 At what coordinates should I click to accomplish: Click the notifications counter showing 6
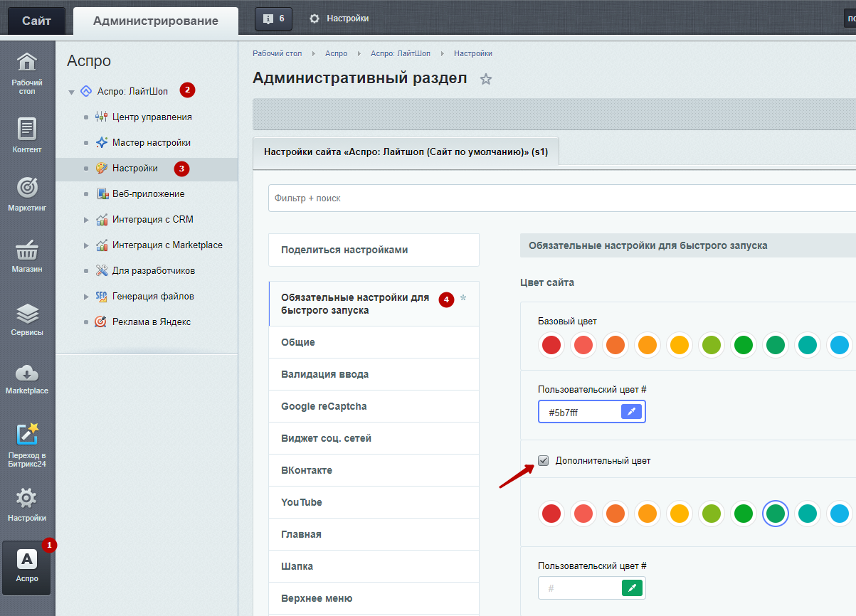pyautogui.click(x=273, y=18)
